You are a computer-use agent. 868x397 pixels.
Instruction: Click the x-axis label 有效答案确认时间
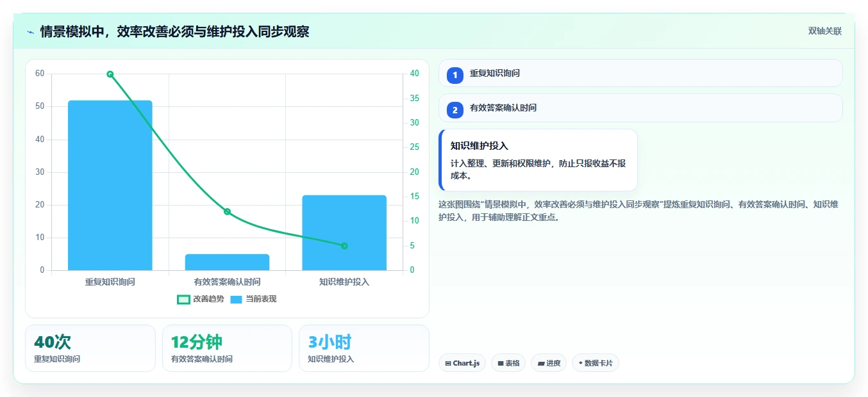click(227, 282)
